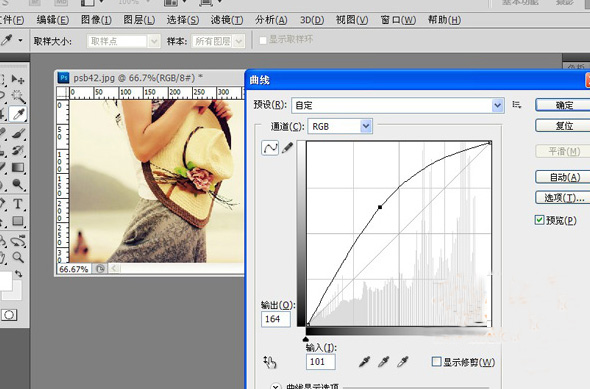This screenshot has width=590, height=389.
Task: Check the 显示取样环 checkbox
Action: coord(263,40)
